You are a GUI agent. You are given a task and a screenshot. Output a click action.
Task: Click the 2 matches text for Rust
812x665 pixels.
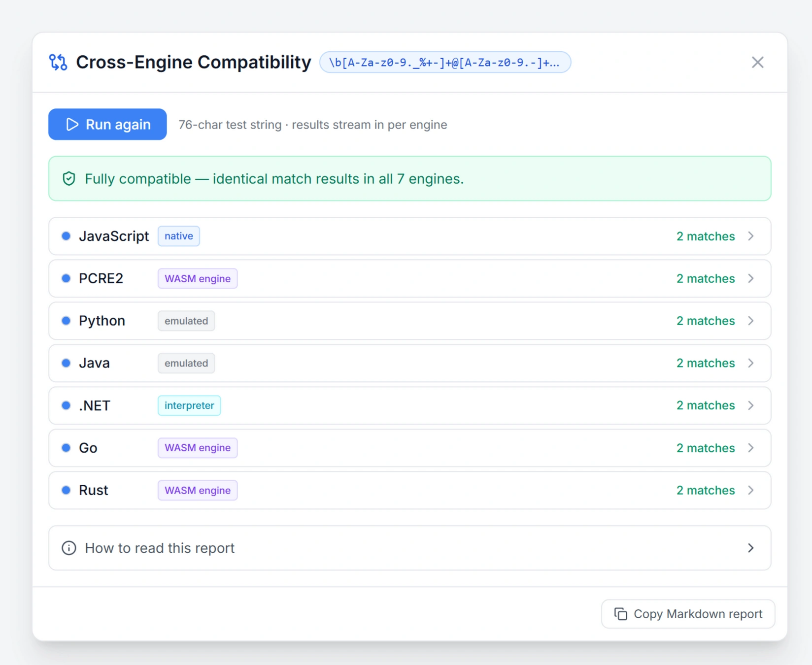tap(706, 490)
